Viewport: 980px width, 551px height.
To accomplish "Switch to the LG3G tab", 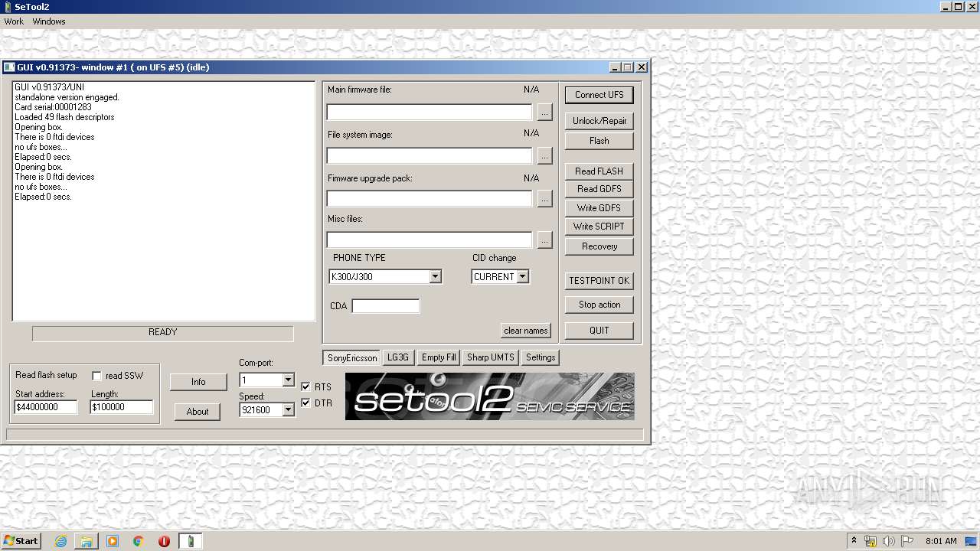I will pyautogui.click(x=398, y=357).
